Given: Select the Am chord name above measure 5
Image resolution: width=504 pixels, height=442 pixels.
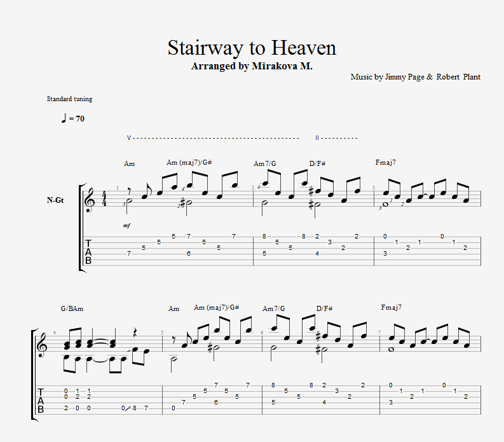Looking at the screenshot, I should [174, 309].
